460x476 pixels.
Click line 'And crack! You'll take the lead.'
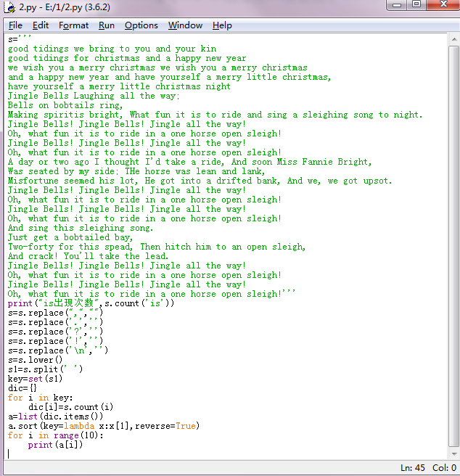pyautogui.click(x=88, y=256)
